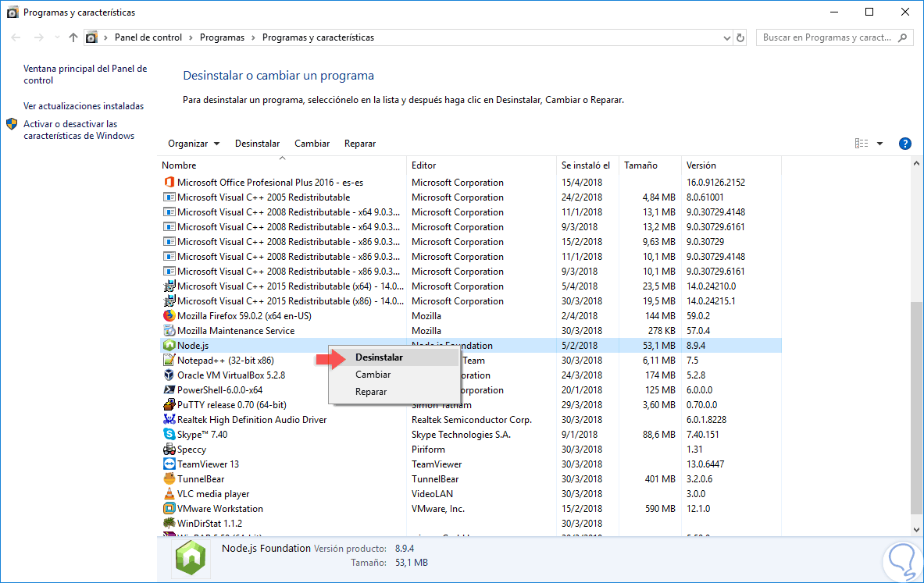Select the VideoLAN editor cell
This screenshot has height=583, width=924.
pos(432,494)
